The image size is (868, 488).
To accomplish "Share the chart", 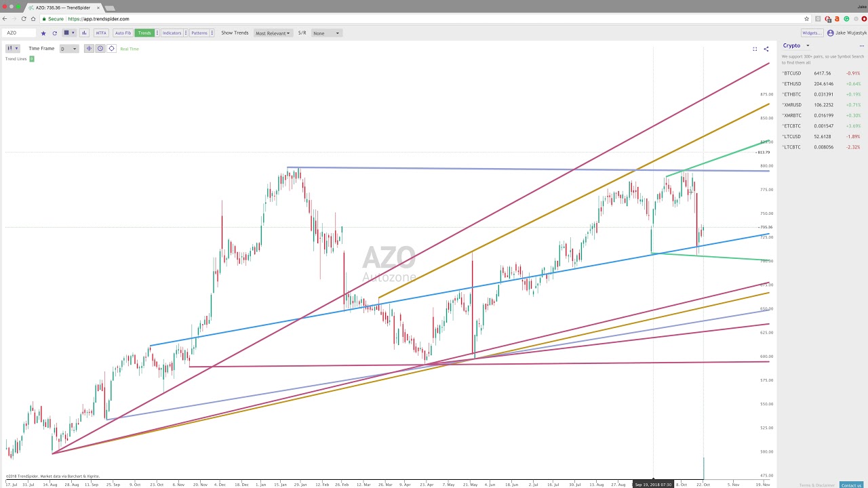I will click(x=766, y=49).
